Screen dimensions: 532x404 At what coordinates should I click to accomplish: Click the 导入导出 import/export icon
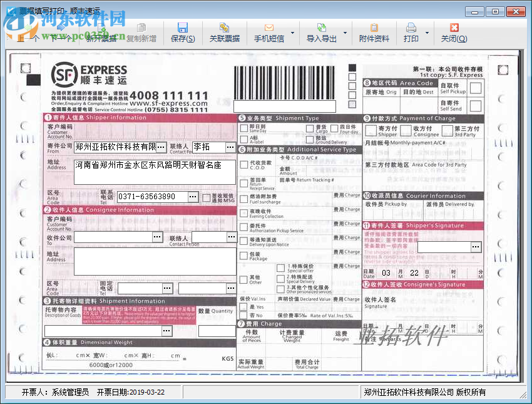coord(320,34)
